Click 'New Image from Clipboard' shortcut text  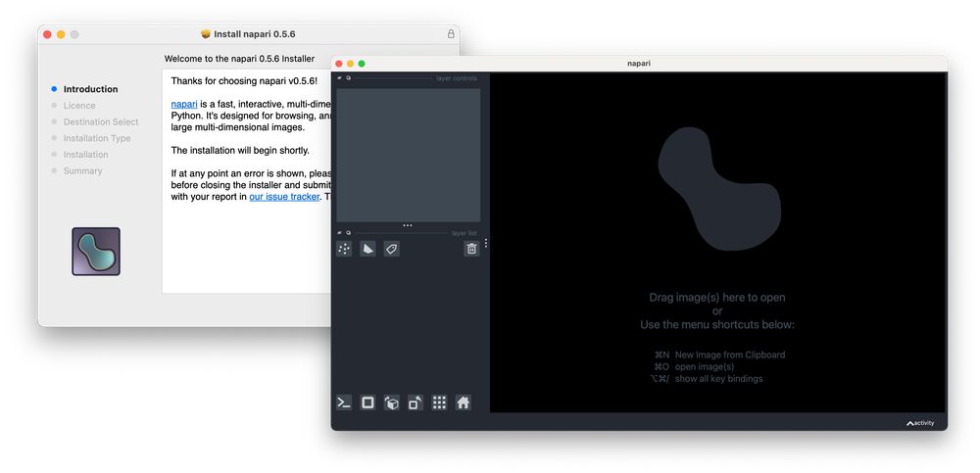pos(730,355)
